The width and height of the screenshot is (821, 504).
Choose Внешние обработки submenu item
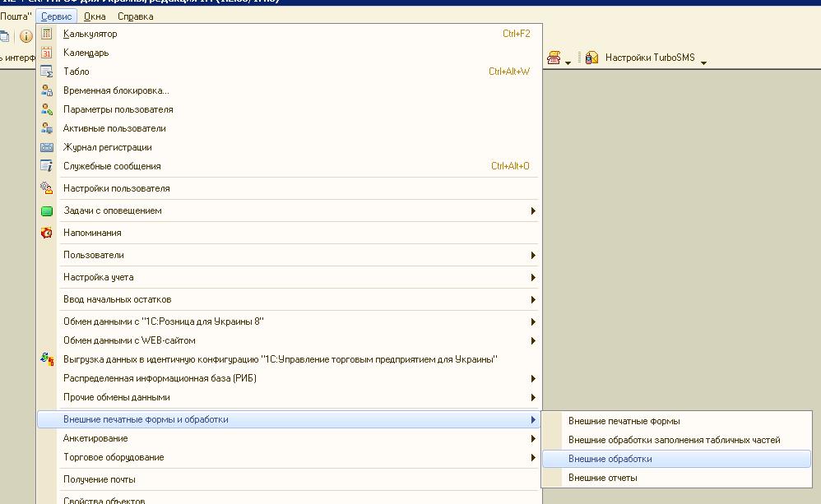[x=676, y=459]
